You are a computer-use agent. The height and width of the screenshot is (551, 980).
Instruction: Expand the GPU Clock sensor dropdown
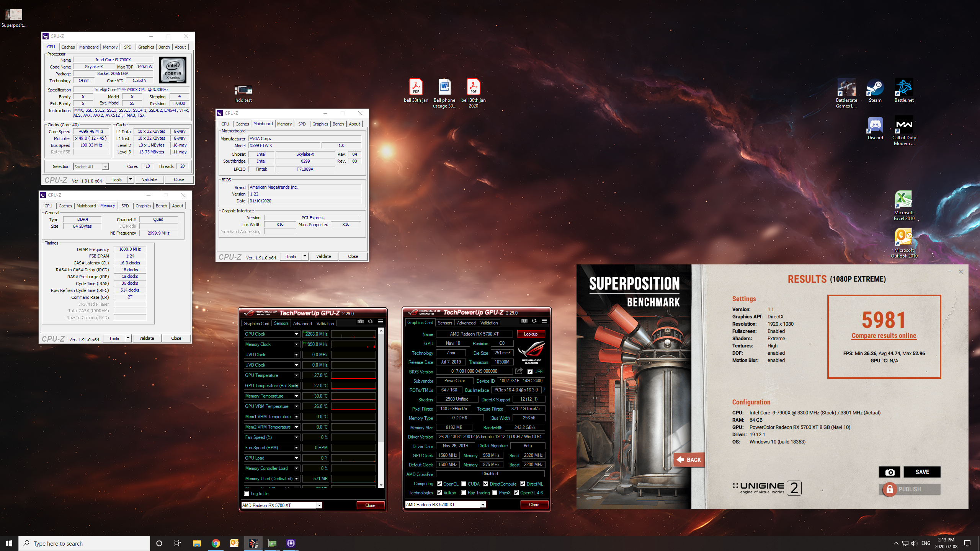(x=296, y=334)
